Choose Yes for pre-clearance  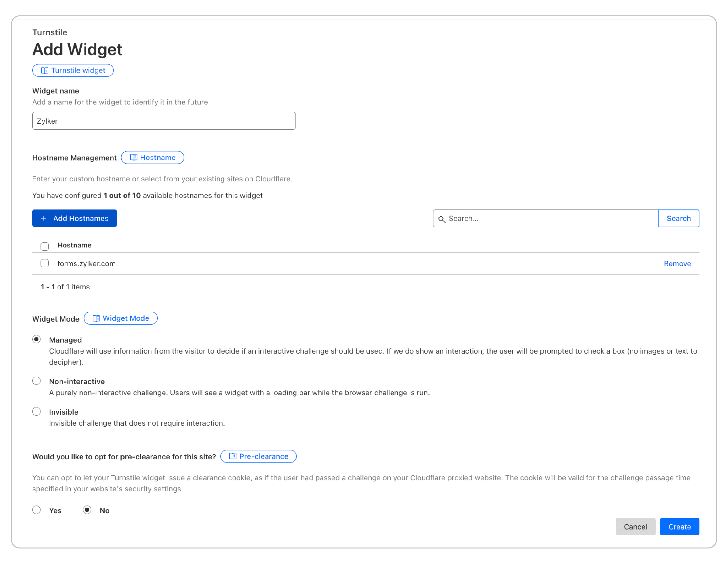click(x=37, y=510)
